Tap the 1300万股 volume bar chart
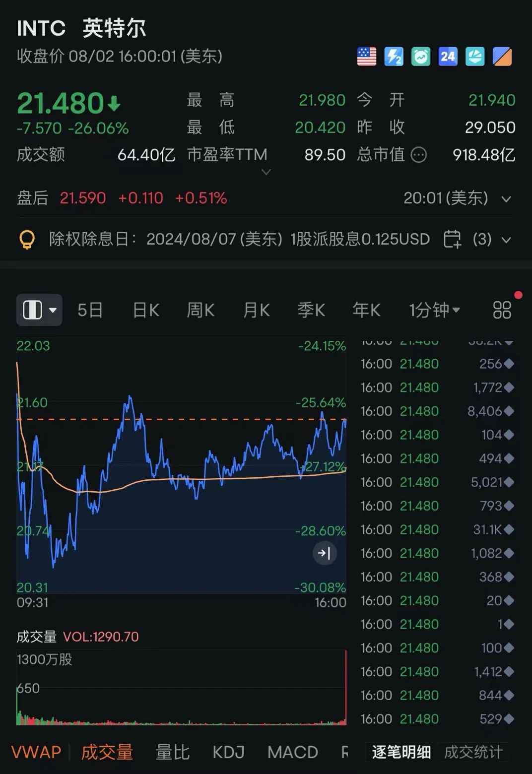 [x=181, y=690]
